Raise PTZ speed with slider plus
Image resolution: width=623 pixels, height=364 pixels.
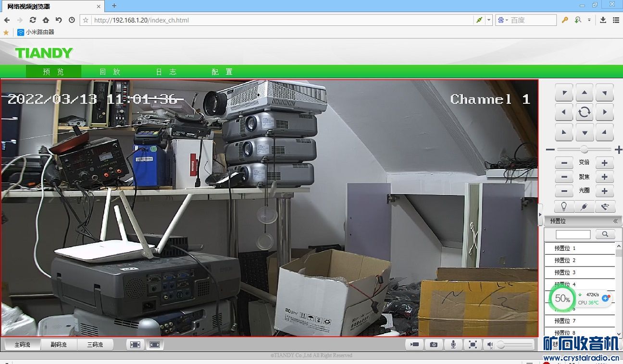618,150
